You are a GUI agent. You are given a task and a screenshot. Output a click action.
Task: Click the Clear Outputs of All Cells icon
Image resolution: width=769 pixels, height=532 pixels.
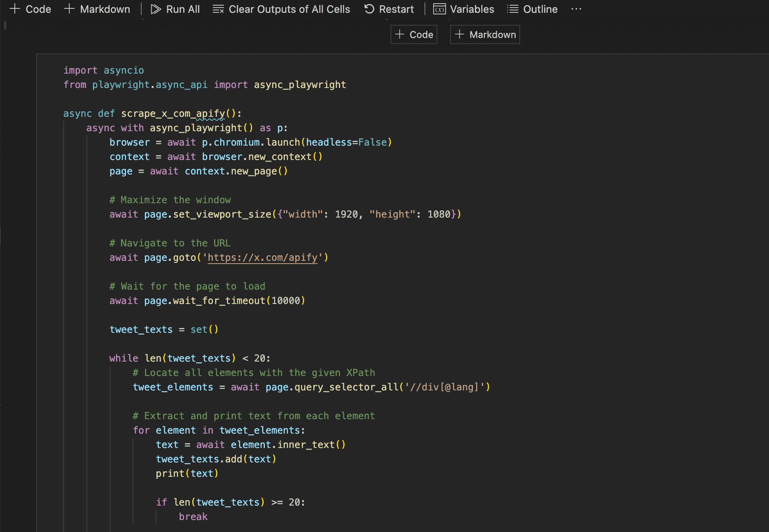click(217, 9)
